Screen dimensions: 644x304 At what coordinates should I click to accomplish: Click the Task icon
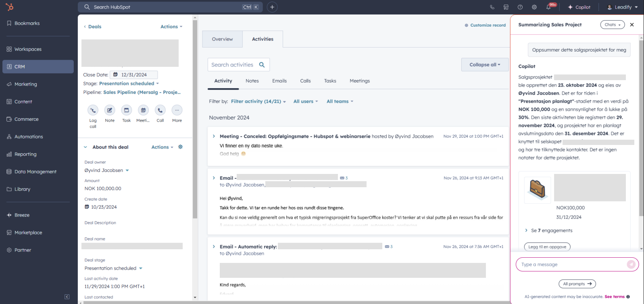coord(127,110)
